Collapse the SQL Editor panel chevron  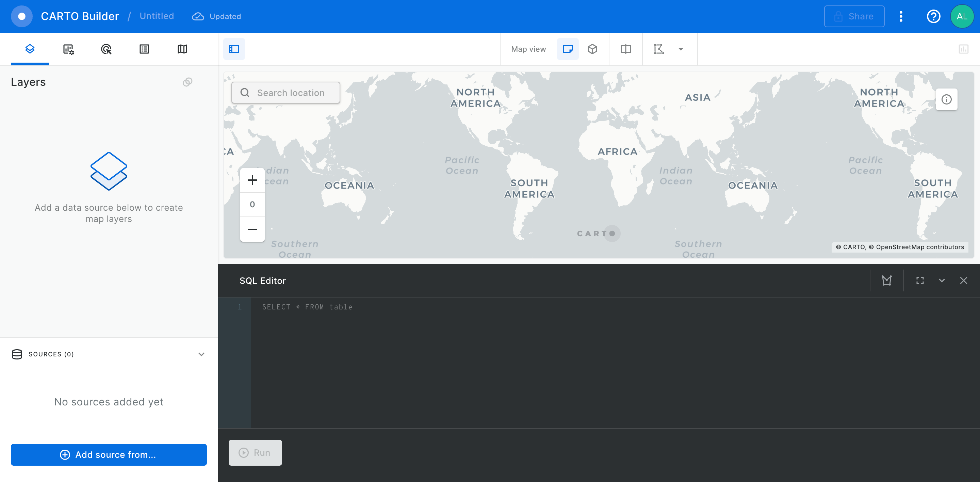(942, 281)
